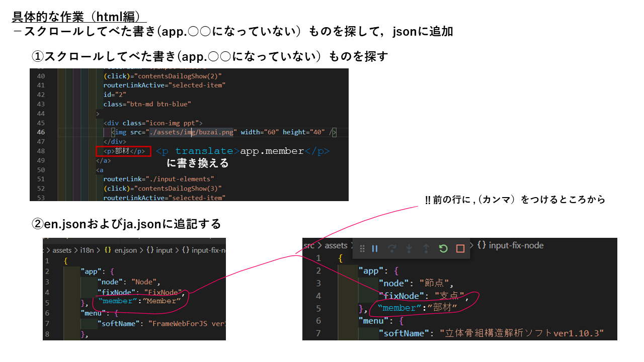Grab the debug toolbar drag handle dots

pyautogui.click(x=363, y=247)
